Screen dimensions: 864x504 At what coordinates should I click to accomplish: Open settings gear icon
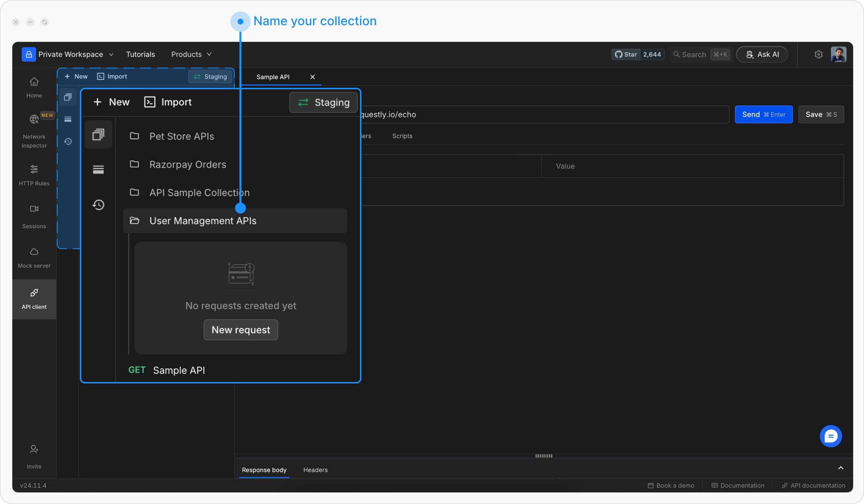[818, 54]
